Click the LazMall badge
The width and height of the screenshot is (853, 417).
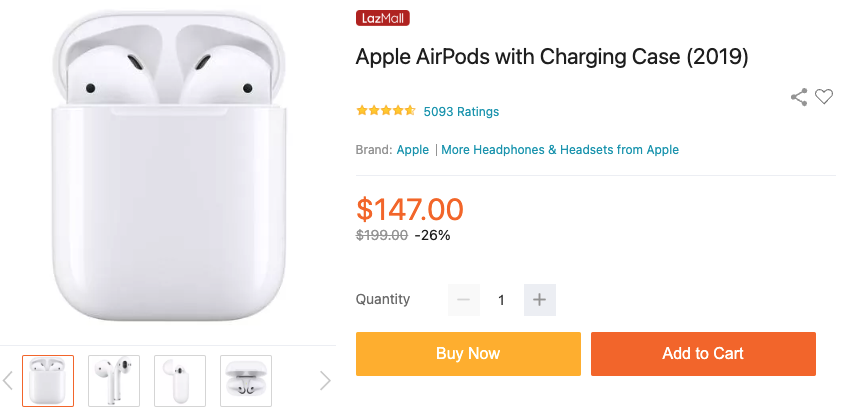(382, 18)
